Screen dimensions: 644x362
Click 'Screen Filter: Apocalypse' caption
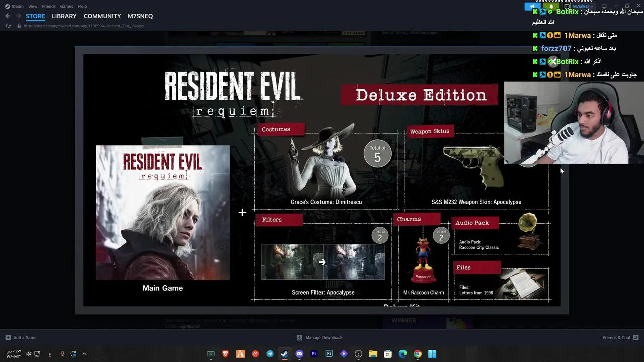tap(323, 292)
